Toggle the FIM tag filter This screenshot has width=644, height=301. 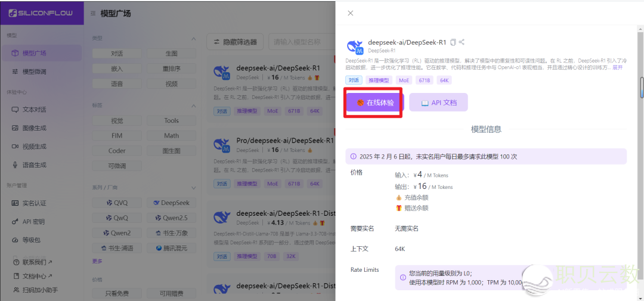tap(117, 135)
